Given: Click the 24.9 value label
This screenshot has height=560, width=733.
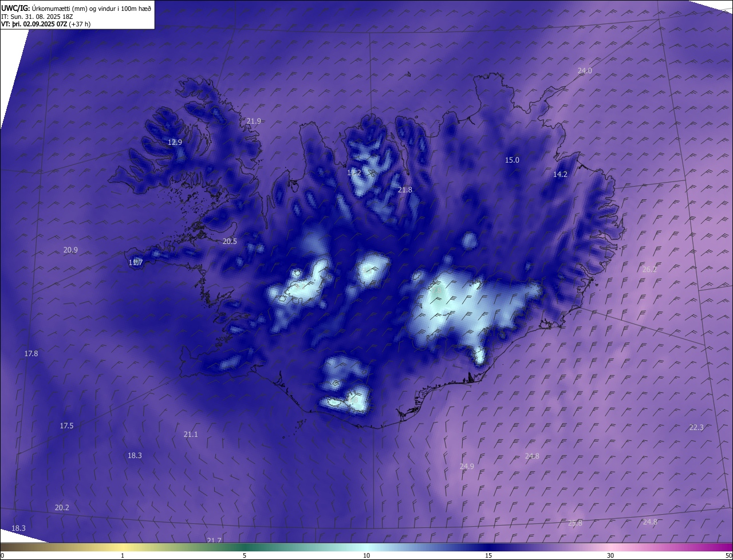Looking at the screenshot, I should point(467,467).
